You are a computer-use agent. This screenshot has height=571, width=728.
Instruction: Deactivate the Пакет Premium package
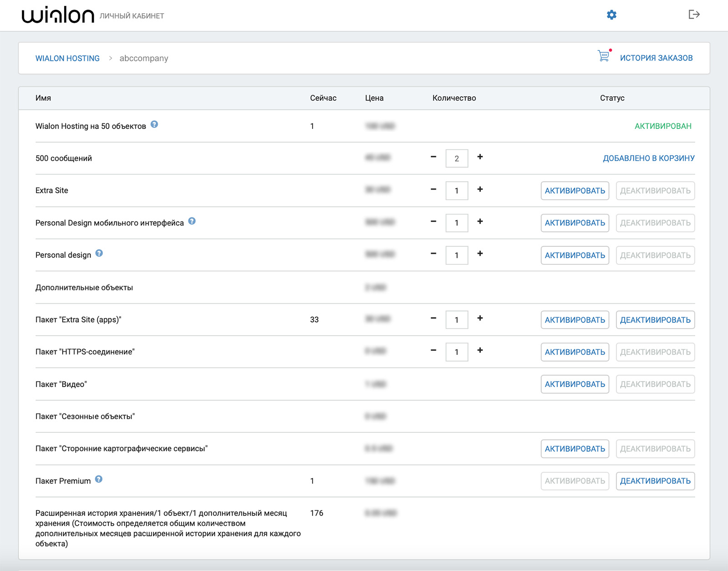(x=655, y=481)
